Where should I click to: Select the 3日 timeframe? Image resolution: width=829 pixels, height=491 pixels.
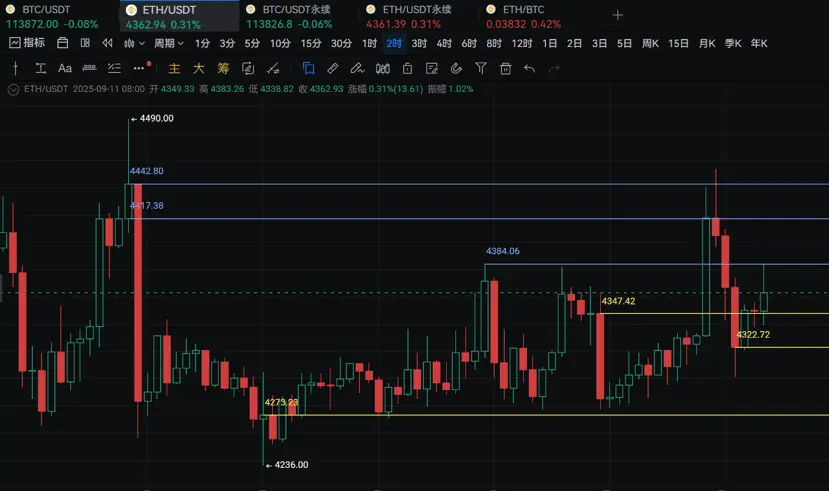tap(599, 43)
